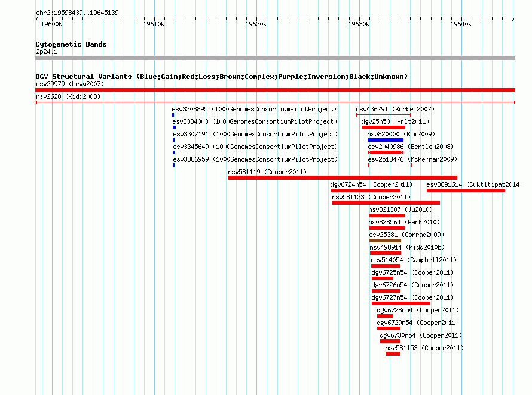Click the nsv828564 (Park2010) label

(x=404, y=222)
